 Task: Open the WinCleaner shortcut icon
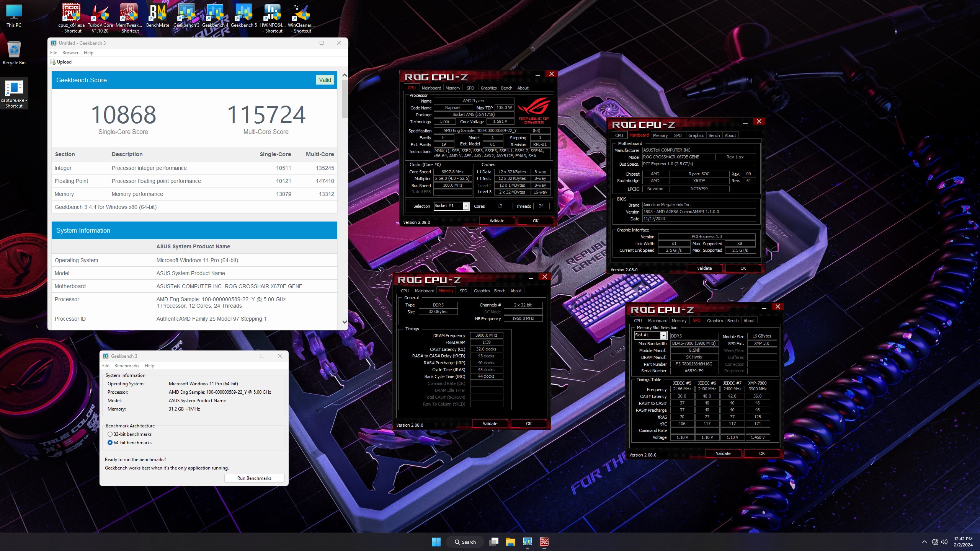click(x=301, y=17)
